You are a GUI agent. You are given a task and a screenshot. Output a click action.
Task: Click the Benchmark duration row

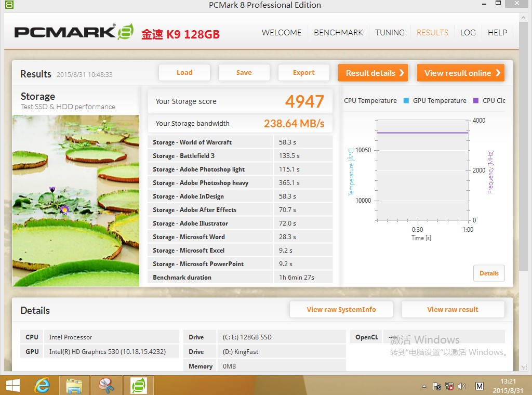[240, 277]
